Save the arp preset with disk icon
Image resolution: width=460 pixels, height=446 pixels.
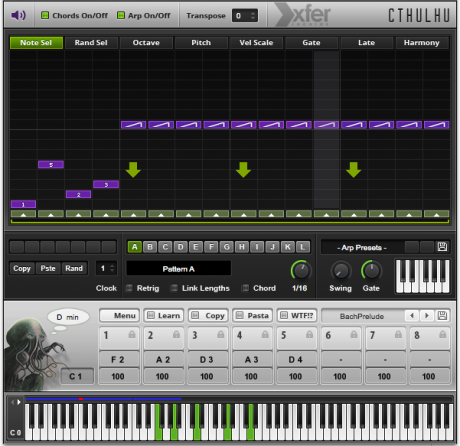pyautogui.click(x=442, y=247)
